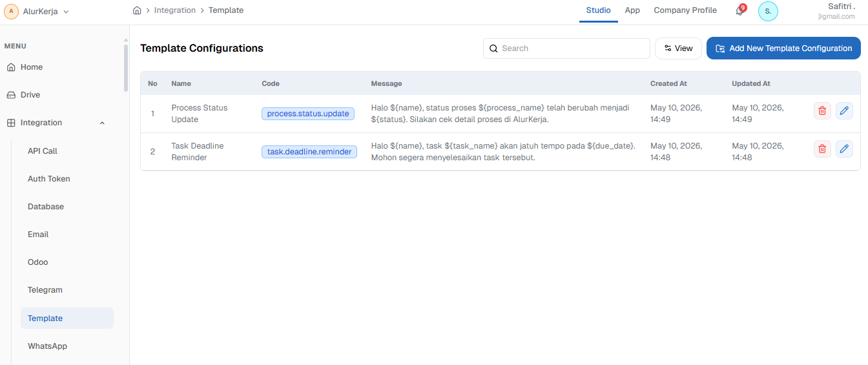Image resolution: width=868 pixels, height=365 pixels.
Task: Edit the Process Status Update template
Action: click(x=844, y=111)
